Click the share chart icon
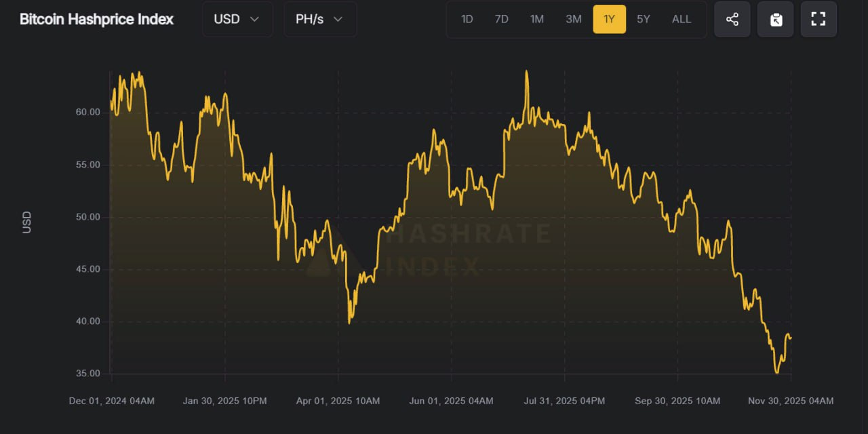Image resolution: width=868 pixels, height=434 pixels. (732, 19)
